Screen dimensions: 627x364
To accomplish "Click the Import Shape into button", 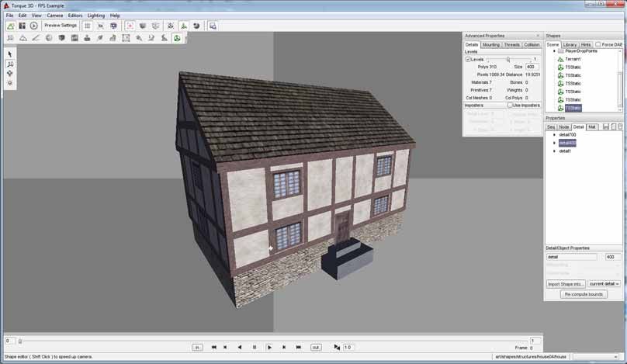I will [566, 284].
